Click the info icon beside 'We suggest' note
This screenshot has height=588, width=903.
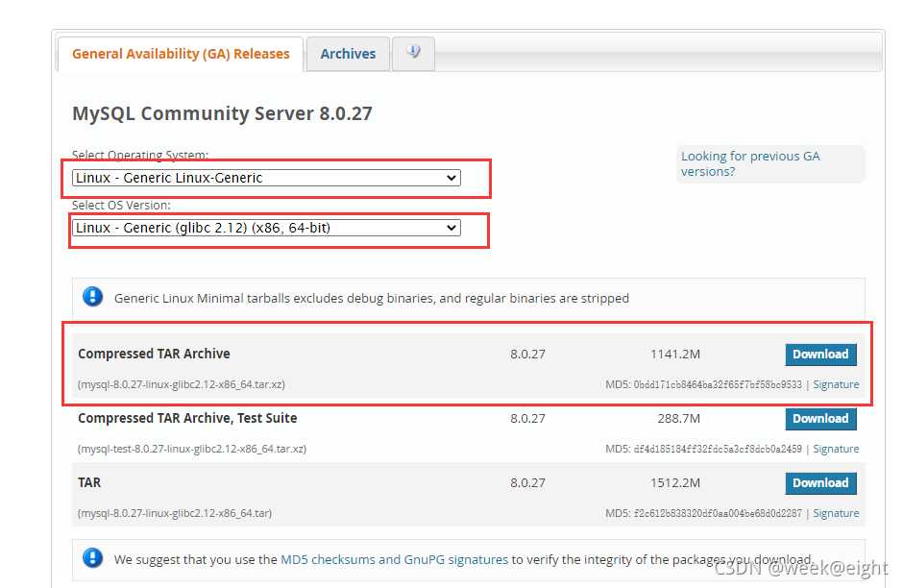click(x=93, y=558)
